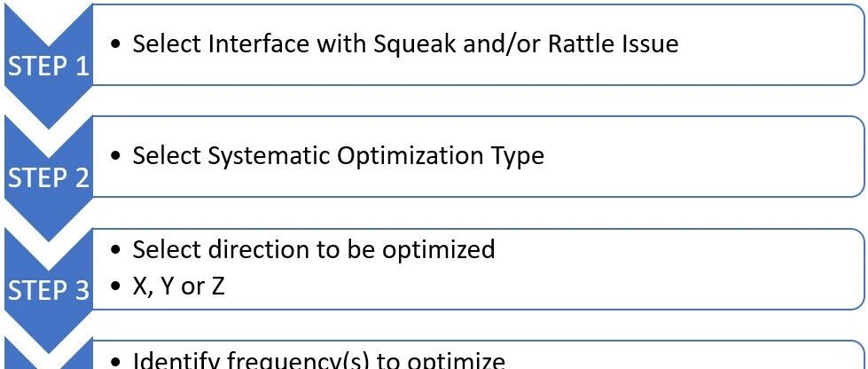This screenshot has width=868, height=369.
Task: Click the bullet before Select Interface text
Action: 115,43
